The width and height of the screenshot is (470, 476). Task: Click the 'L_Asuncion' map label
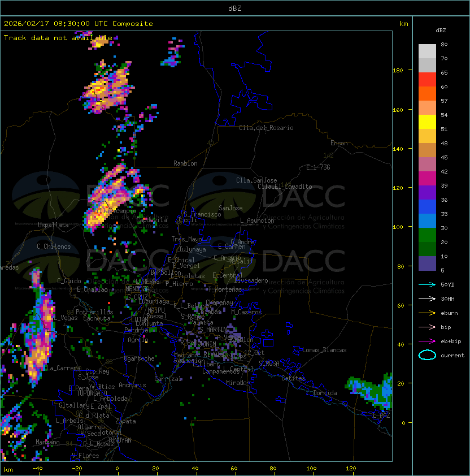coord(257,220)
